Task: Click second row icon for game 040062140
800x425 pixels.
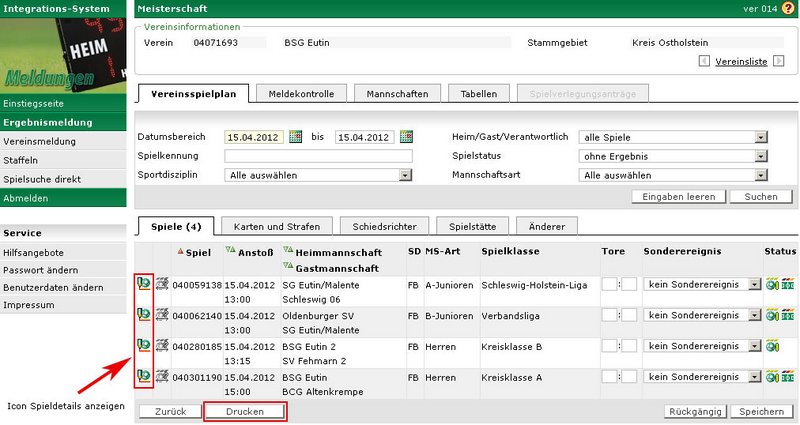Action: tap(161, 315)
